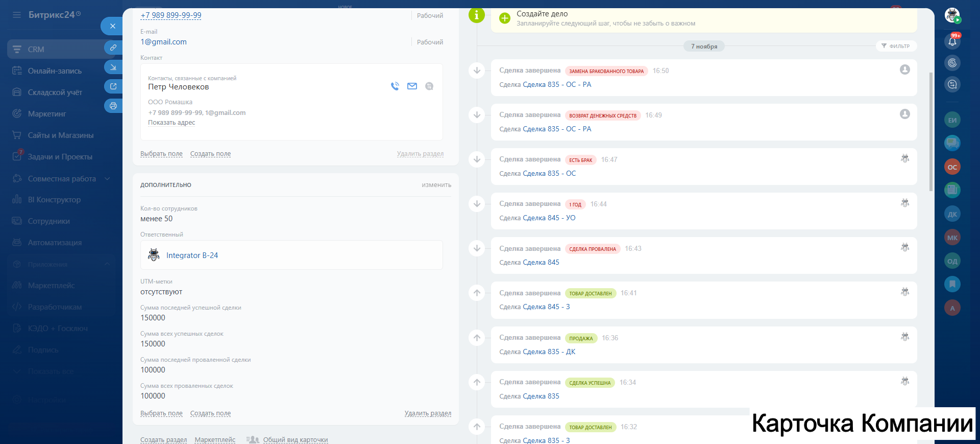Screen dimensions: 980x444
Task: Open the Фильтр timeline filter
Action: 896,46
